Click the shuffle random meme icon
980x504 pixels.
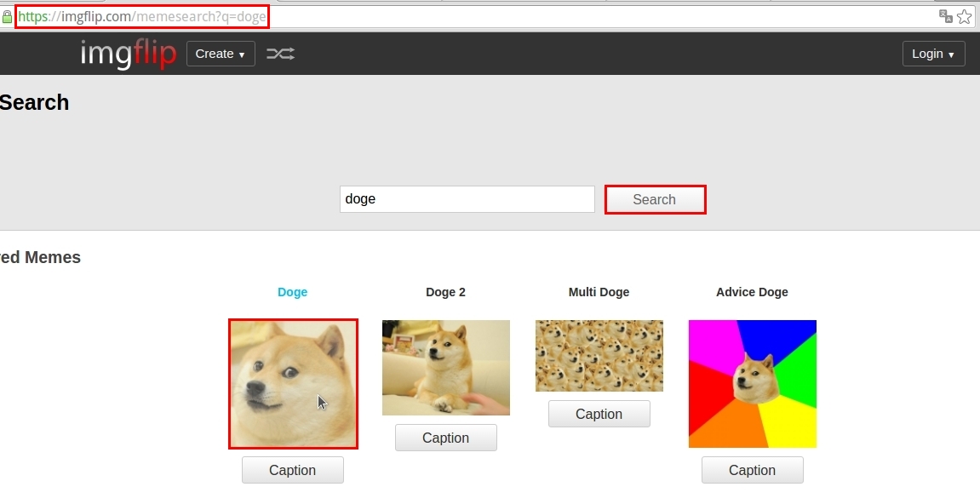pyautogui.click(x=281, y=54)
